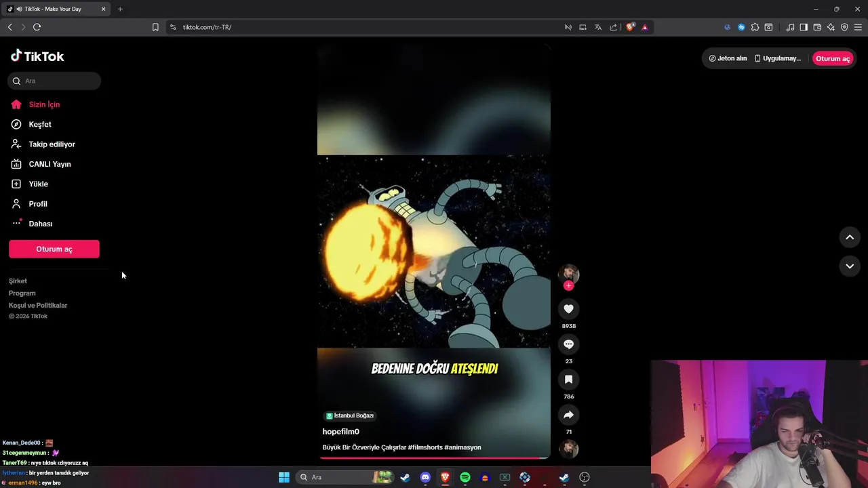
Task: Click the browser back arrow
Action: [x=9, y=27]
